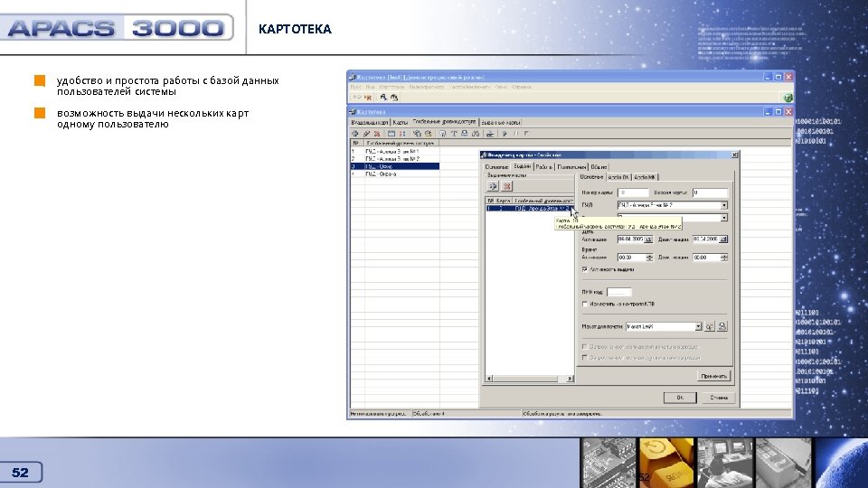The width and height of the screenshot is (868, 488).
Task: Toggle the Активность выдачи checkbox
Action: [x=585, y=269]
